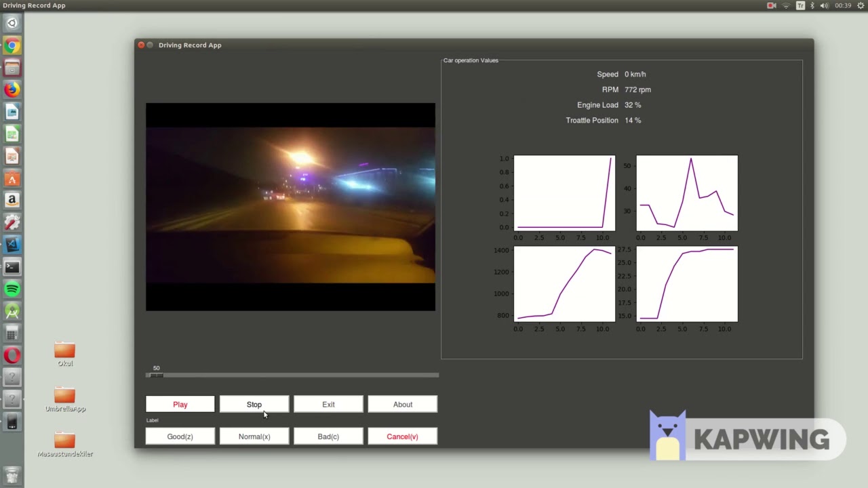868x488 pixels.
Task: Open the Bluetooth indicator menu
Action: (x=812, y=5)
